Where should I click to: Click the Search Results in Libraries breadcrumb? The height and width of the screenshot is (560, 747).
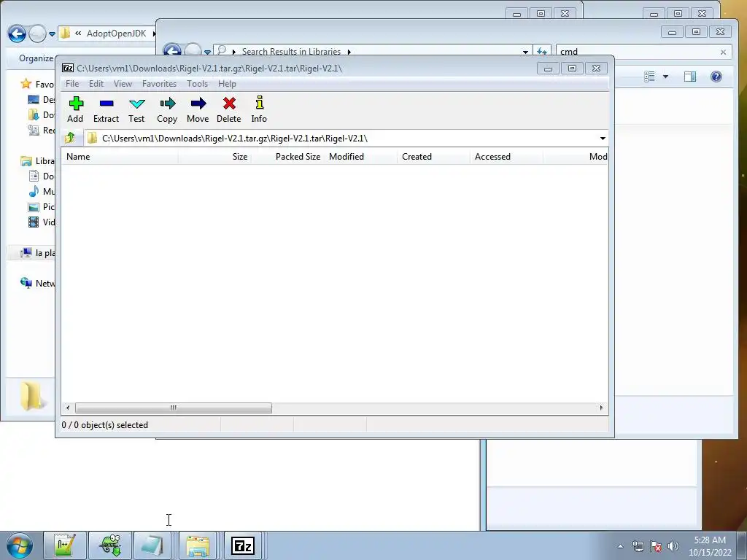tap(291, 52)
